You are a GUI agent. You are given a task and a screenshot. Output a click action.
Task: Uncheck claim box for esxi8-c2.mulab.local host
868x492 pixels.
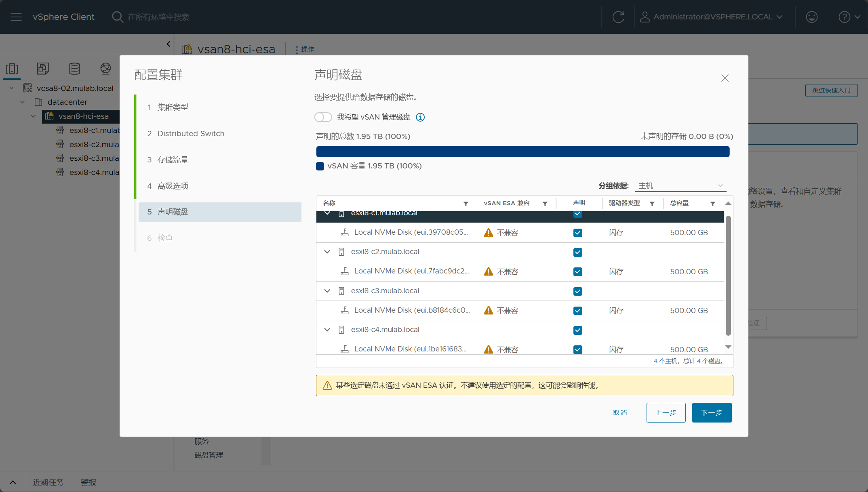tap(578, 252)
